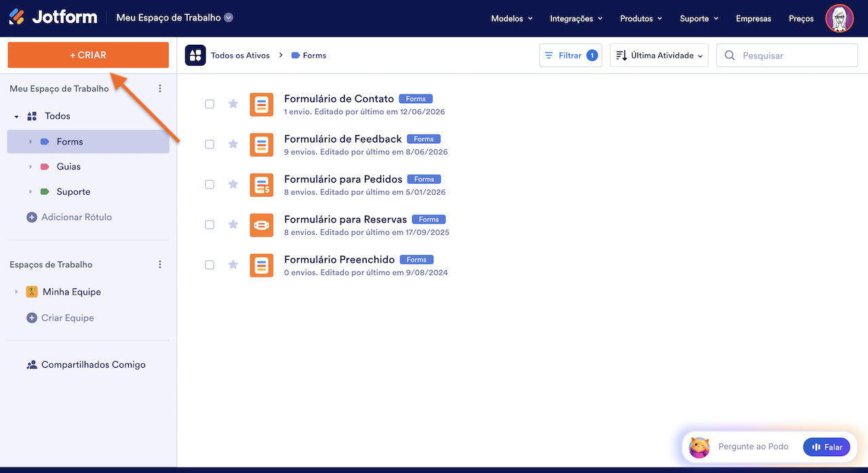Viewport: 868px width, 473px height.
Task: Click the orange CRIAR button
Action: (88, 55)
